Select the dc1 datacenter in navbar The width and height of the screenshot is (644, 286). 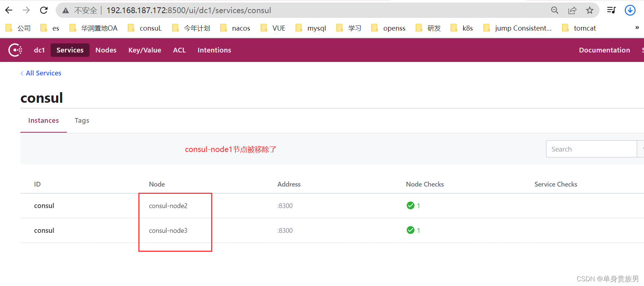coord(39,50)
